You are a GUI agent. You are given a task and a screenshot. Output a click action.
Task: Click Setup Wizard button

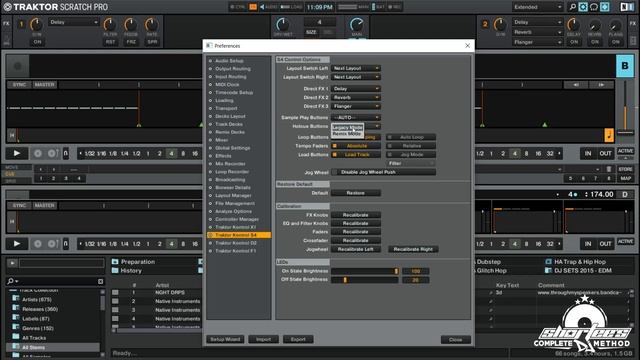coord(225,339)
